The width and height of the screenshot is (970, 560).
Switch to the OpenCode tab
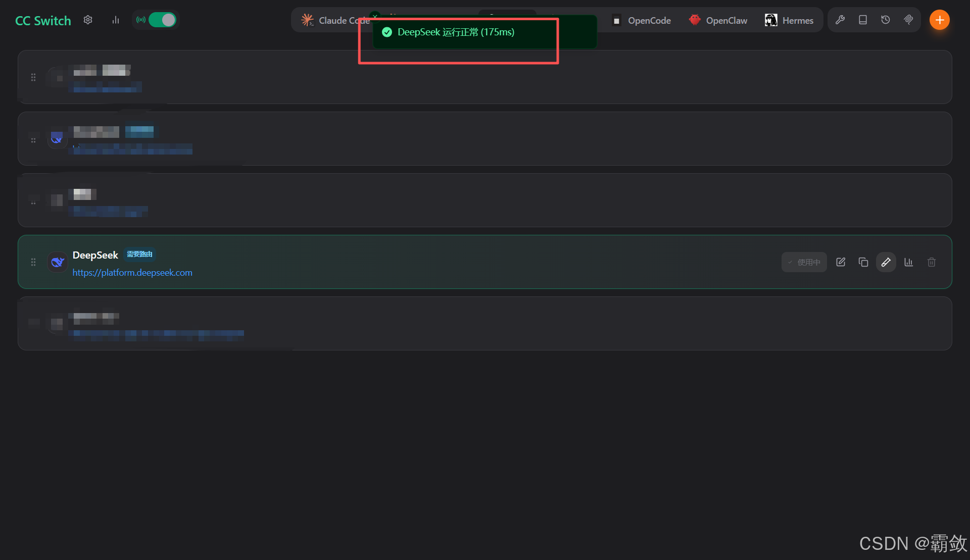[x=642, y=20]
